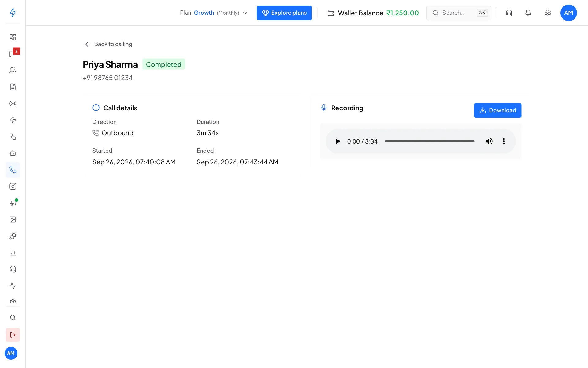Open the Instagram icon in sidebar
Image resolution: width=588 pixels, height=368 pixels.
[x=13, y=186]
